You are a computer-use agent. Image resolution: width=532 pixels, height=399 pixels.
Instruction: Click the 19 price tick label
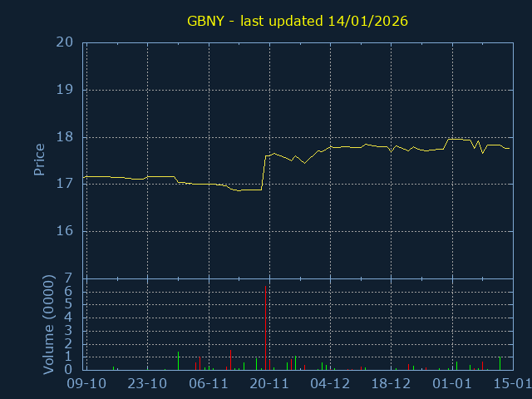click(x=66, y=90)
